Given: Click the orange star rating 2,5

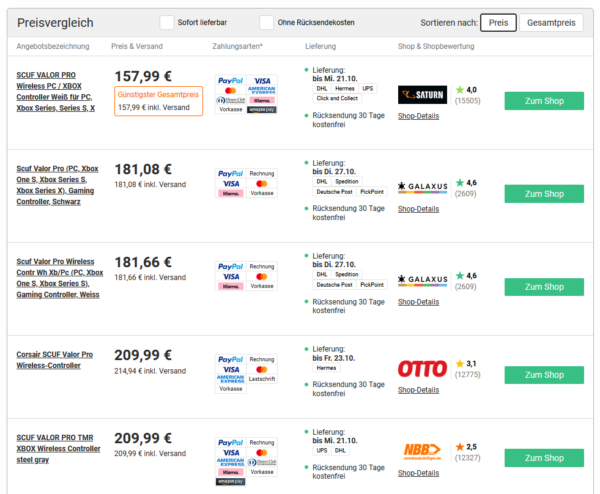Looking at the screenshot, I should pyautogui.click(x=466, y=447).
